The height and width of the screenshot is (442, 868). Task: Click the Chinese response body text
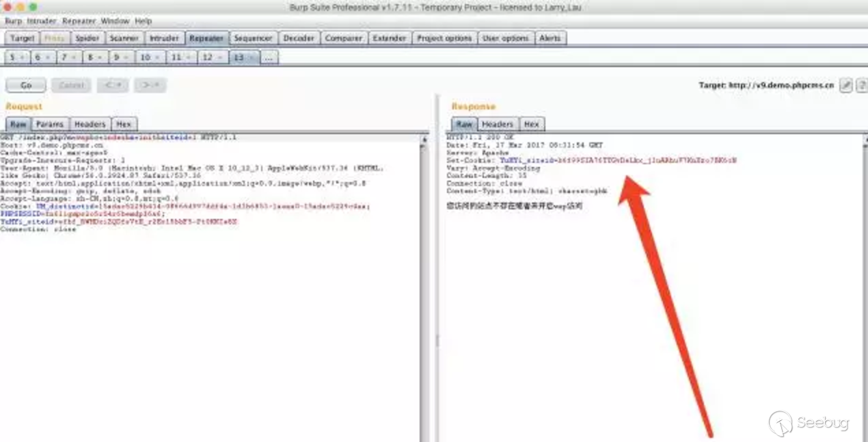pos(515,205)
